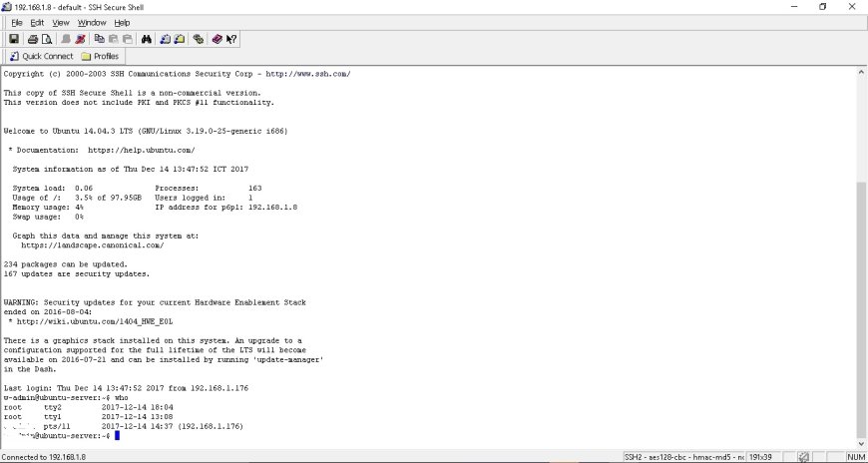Click the Quick Connect button
Image resolution: width=868 pixels, height=463 pixels.
point(42,56)
